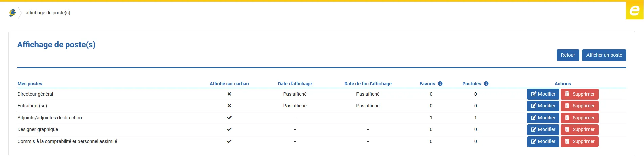Image resolution: width=644 pixels, height=163 pixels.
Task: Go back with the Retour button
Action: pos(568,55)
